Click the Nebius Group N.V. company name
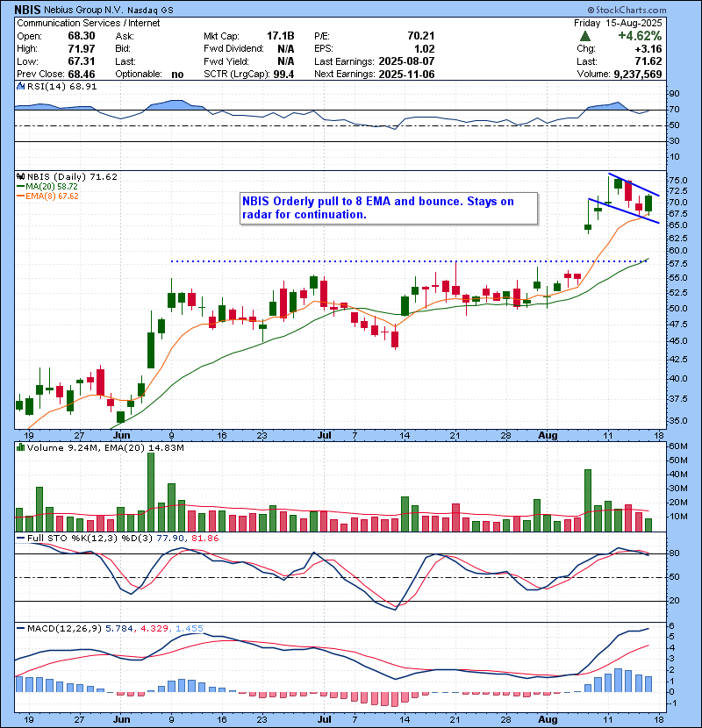Image resolution: width=702 pixels, height=728 pixels. [x=83, y=10]
